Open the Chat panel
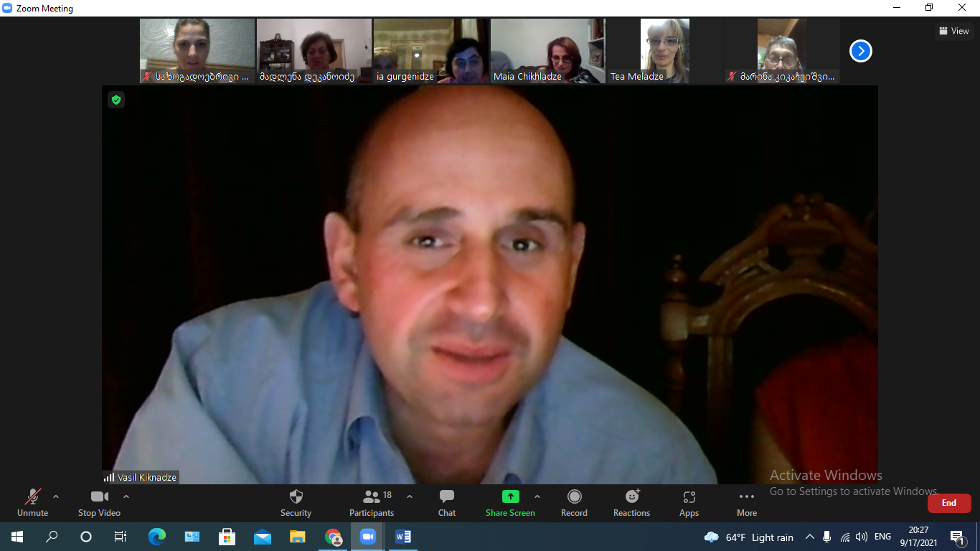 (x=447, y=502)
